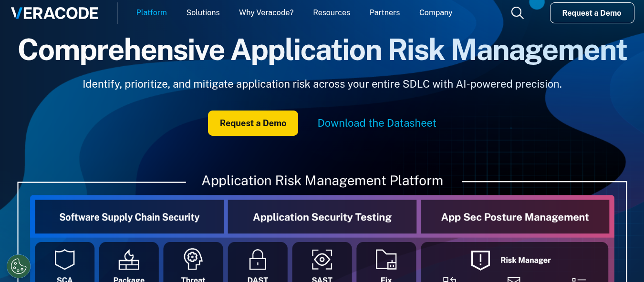Click the Package firewall icon
This screenshot has width=644, height=282.
pos(129,260)
